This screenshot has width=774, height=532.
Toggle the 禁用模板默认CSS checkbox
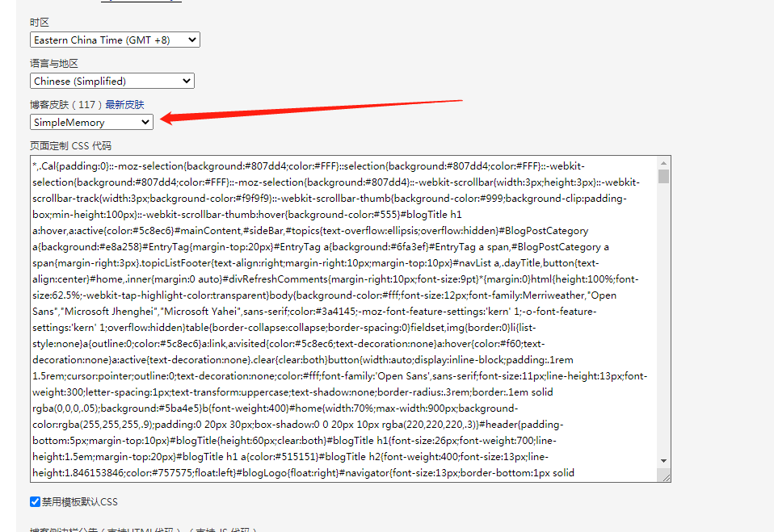[x=35, y=502]
